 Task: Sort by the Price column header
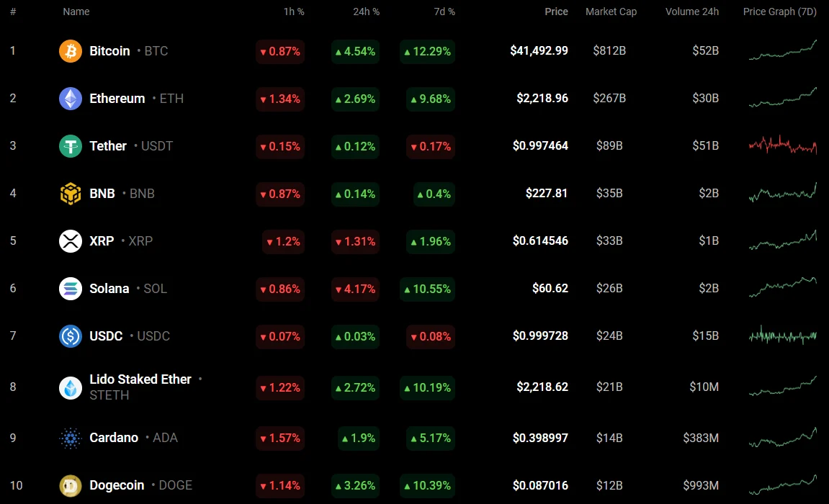[x=556, y=12]
